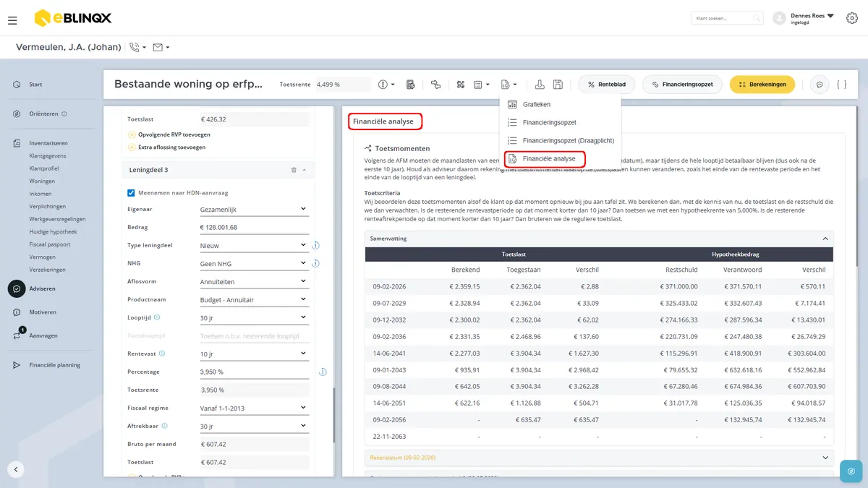Go to Adviseren in the sidebar
Image resolution: width=868 pixels, height=488 pixels.
42,288
